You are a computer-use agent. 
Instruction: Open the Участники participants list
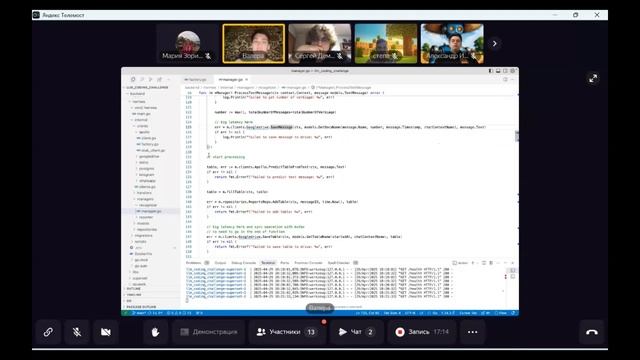(287, 332)
